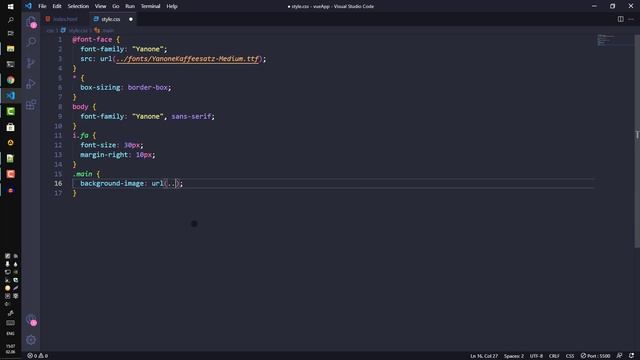Click the vertical editor scrollbar
This screenshot has height=360, width=640.
pos(637,141)
